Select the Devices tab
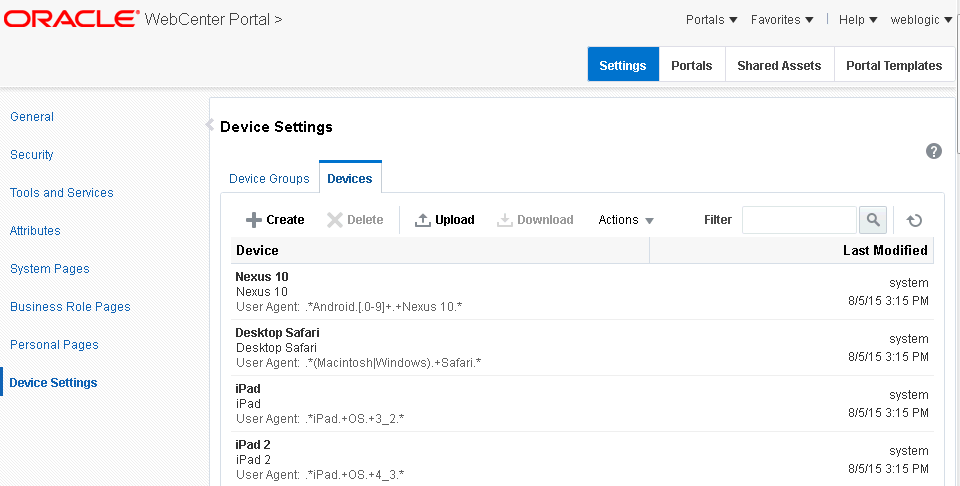Viewport: 960px width, 486px height. click(x=350, y=178)
